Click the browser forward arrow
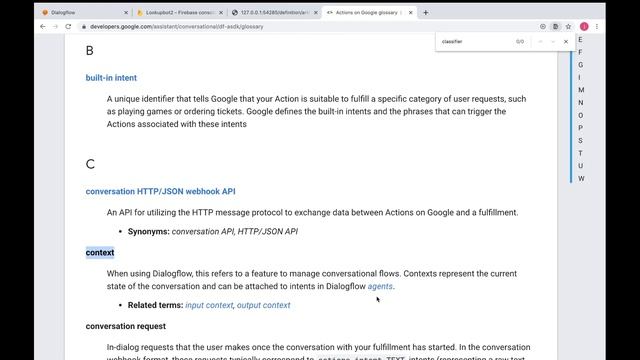 (x=56, y=27)
